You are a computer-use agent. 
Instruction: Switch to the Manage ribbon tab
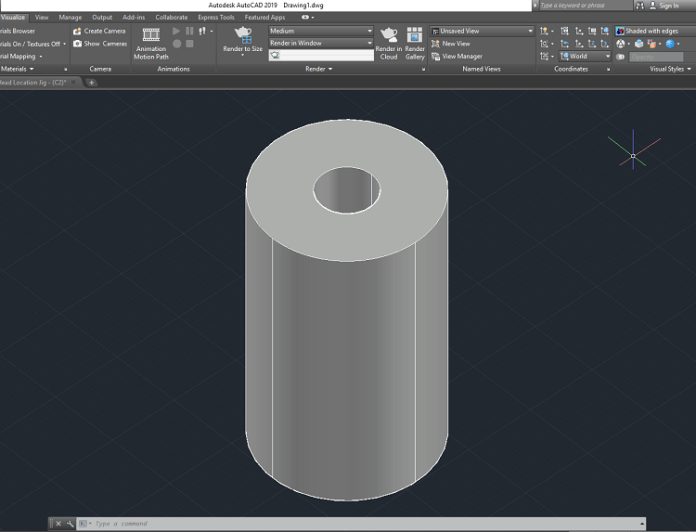coord(70,17)
